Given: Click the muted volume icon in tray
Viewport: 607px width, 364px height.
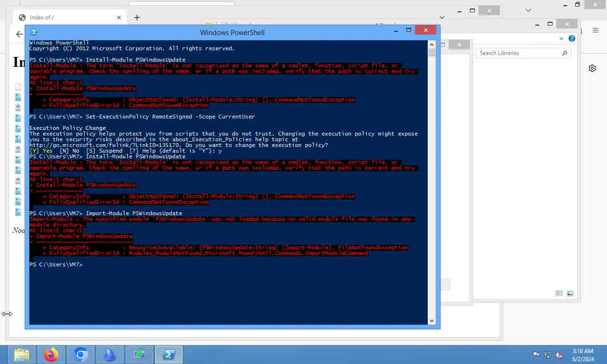Looking at the screenshot, I should [x=560, y=355].
